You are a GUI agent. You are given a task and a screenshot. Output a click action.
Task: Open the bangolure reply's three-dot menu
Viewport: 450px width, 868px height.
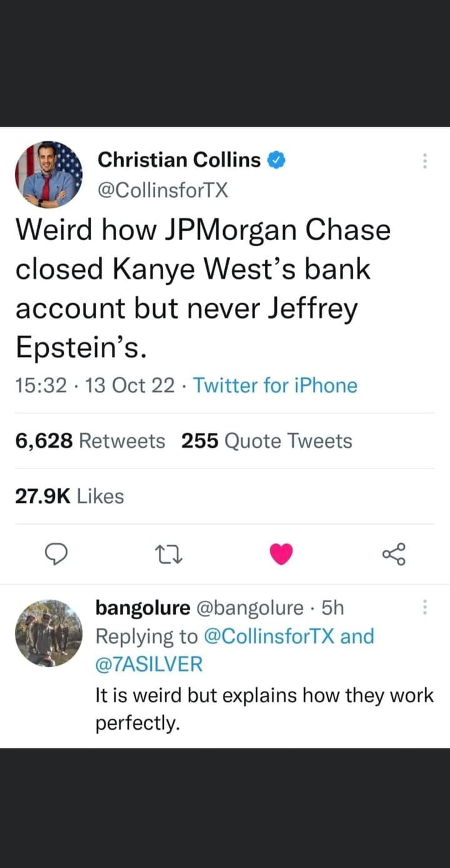425,607
